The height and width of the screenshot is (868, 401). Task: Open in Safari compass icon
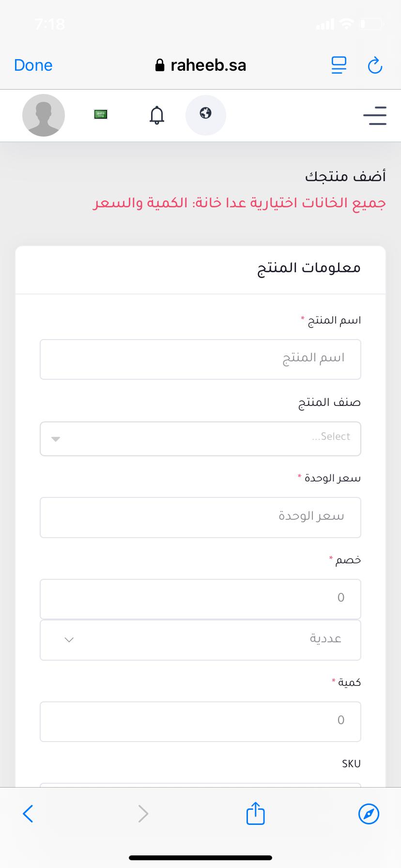[369, 814]
